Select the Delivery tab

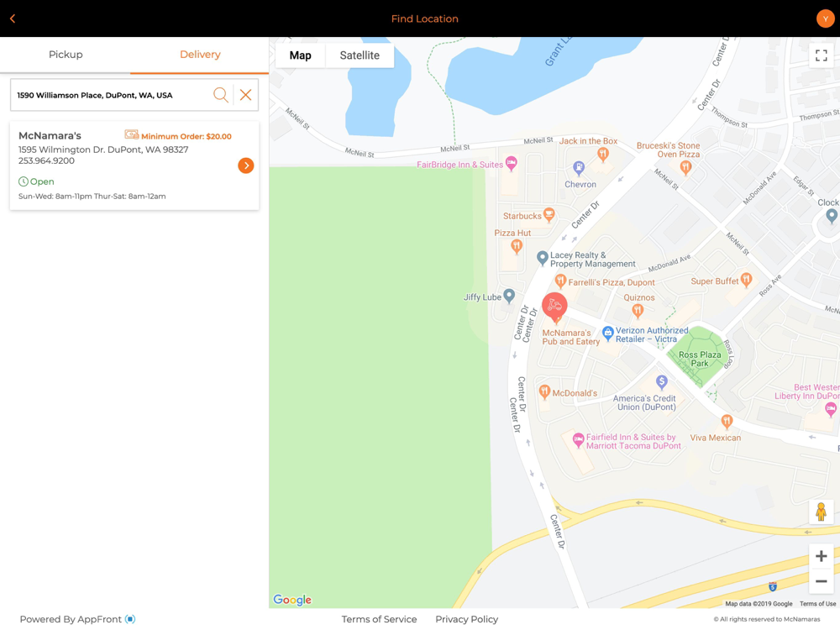pos(200,55)
